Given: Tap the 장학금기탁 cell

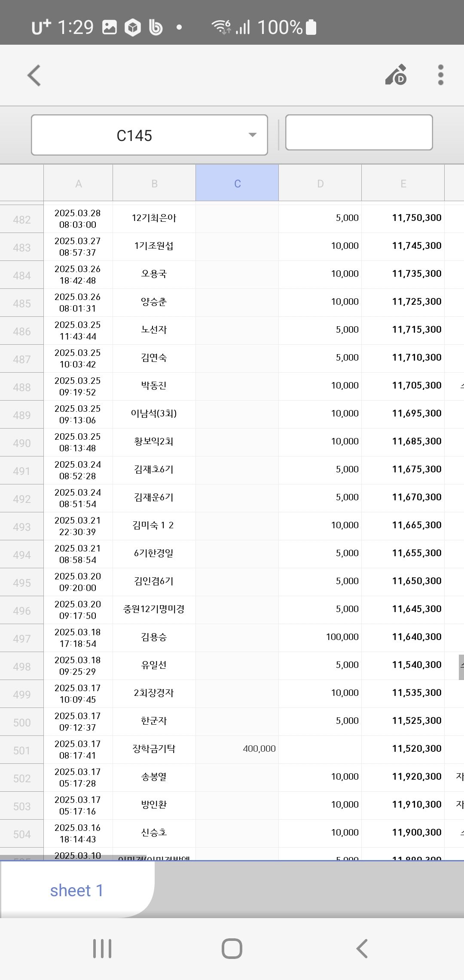Looking at the screenshot, I should point(154,749).
